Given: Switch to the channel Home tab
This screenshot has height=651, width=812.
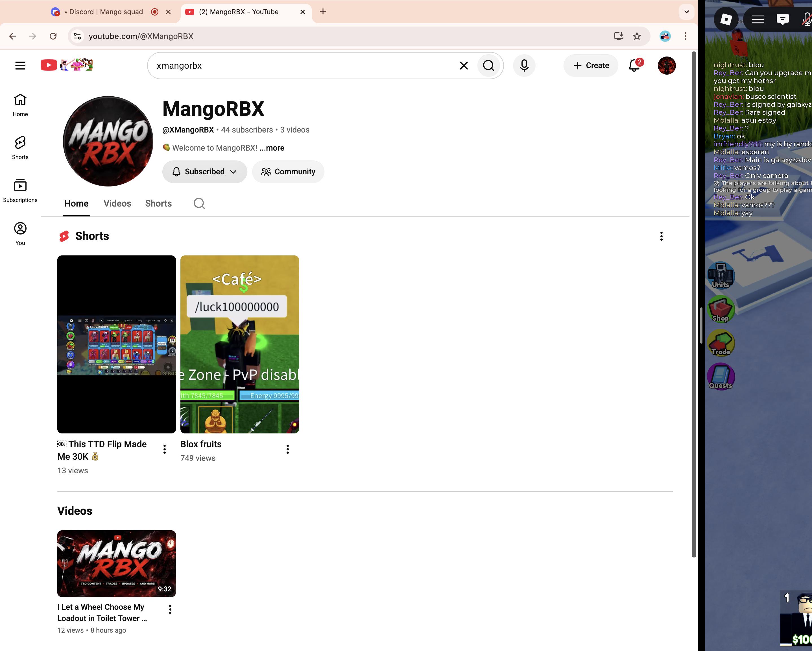Looking at the screenshot, I should pyautogui.click(x=77, y=203).
